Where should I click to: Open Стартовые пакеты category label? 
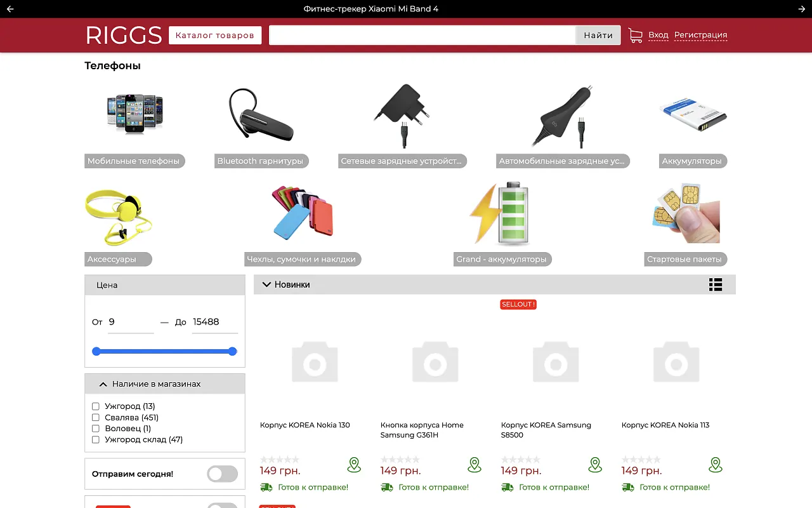(685, 259)
